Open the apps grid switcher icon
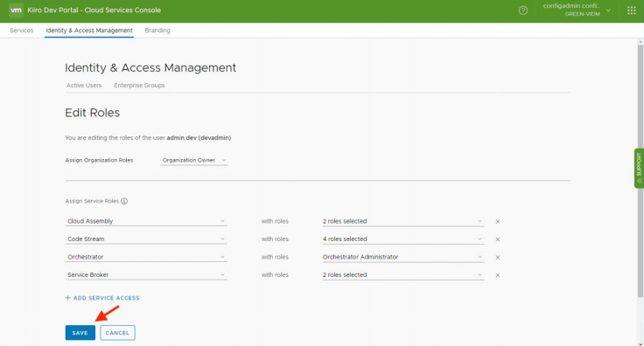This screenshot has height=346, width=644. [631, 10]
